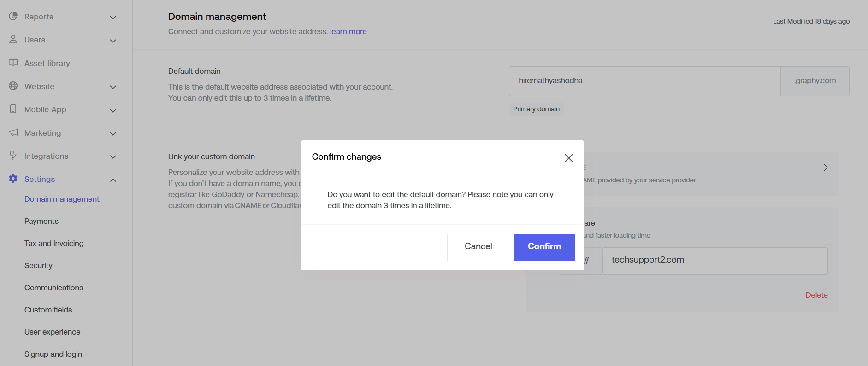Go to Tax and Invoicing settings
Screen dimensions: 868x366
pos(54,243)
